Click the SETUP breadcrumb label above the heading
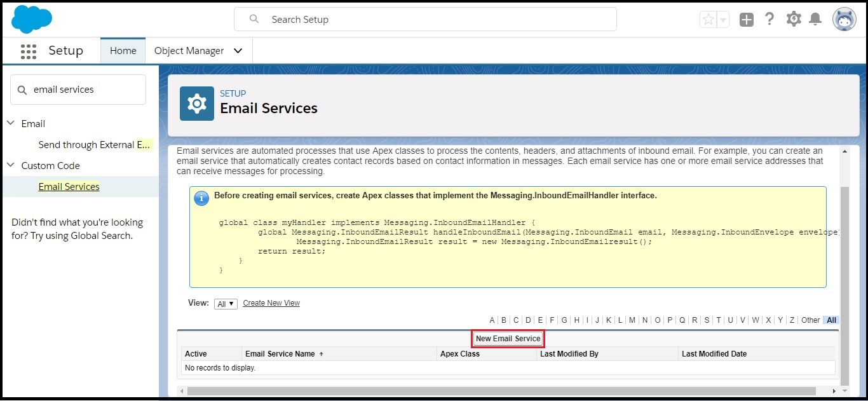 pos(233,93)
